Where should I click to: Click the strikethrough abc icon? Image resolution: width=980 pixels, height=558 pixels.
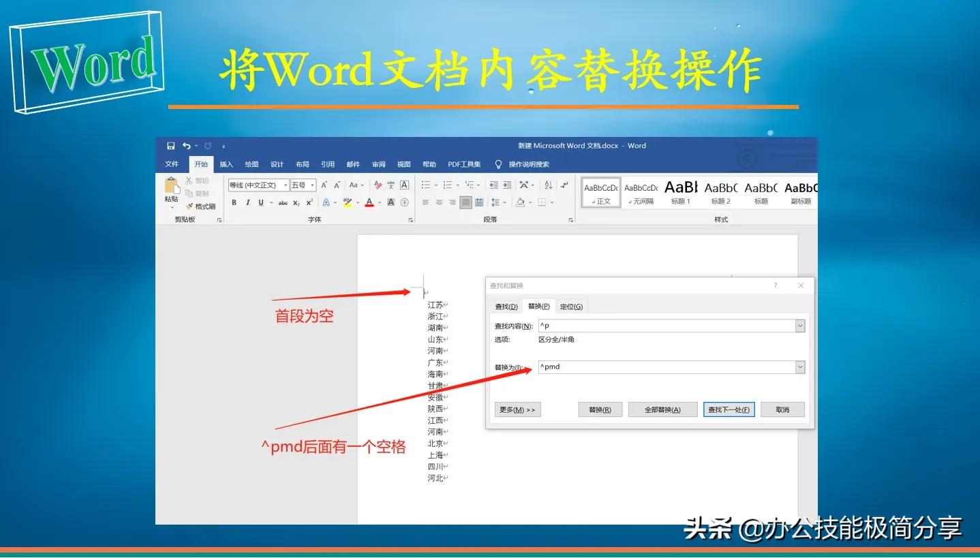283,202
